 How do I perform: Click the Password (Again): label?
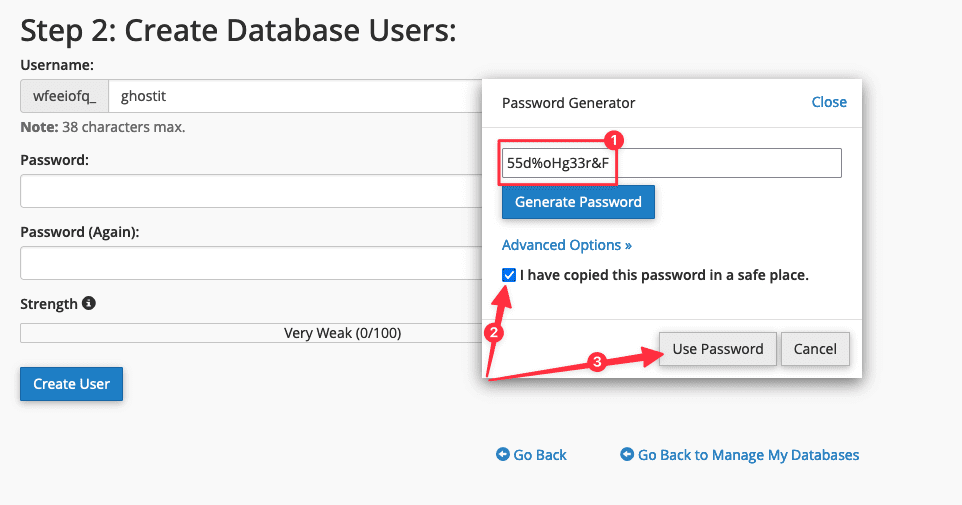(x=80, y=232)
